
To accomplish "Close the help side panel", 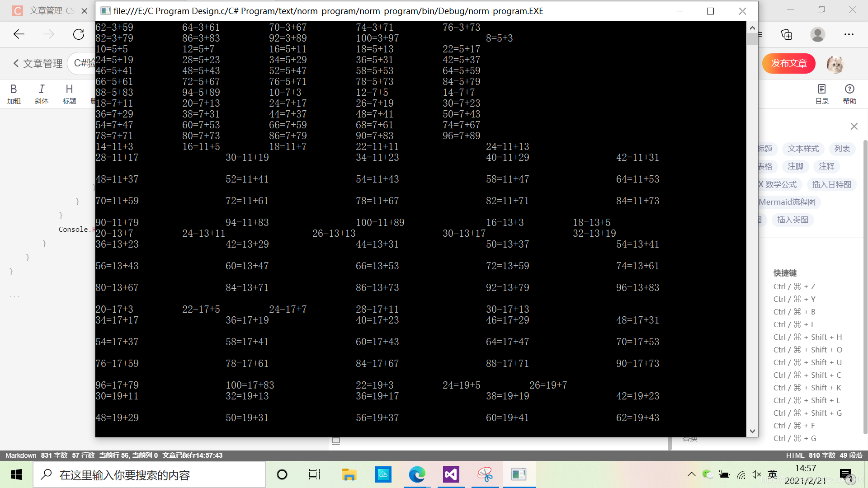I will point(854,127).
